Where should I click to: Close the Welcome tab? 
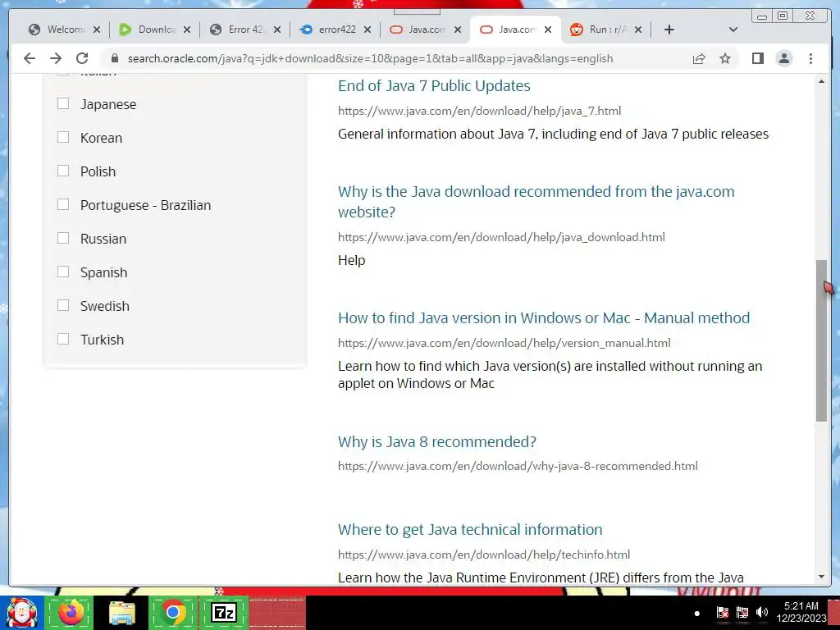coord(97,30)
